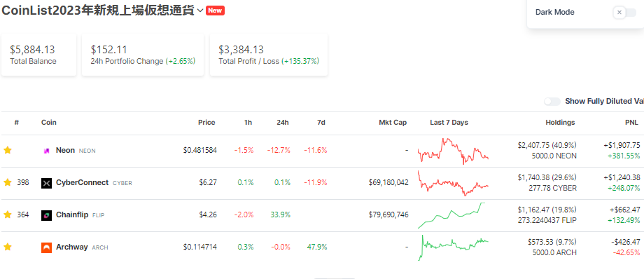This screenshot has height=279, width=644.
Task: Click the CyberConnect coin logo
Action: tap(46, 183)
